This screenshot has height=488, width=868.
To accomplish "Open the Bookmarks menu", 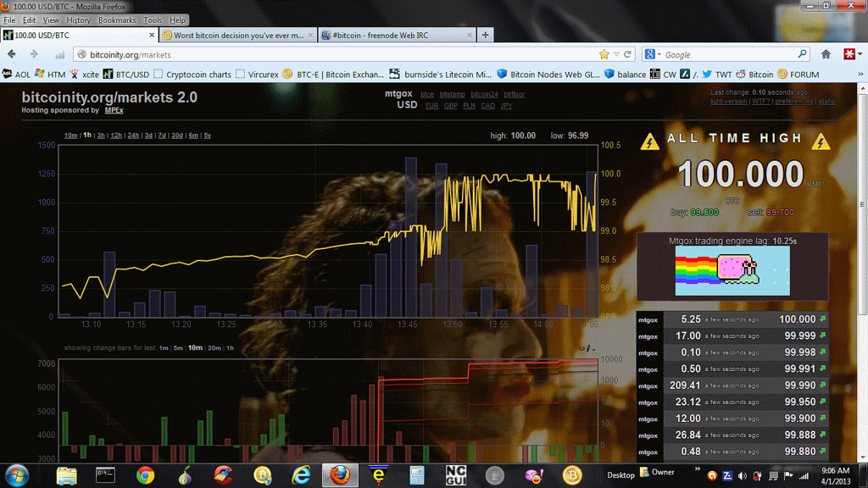I will tap(117, 20).
